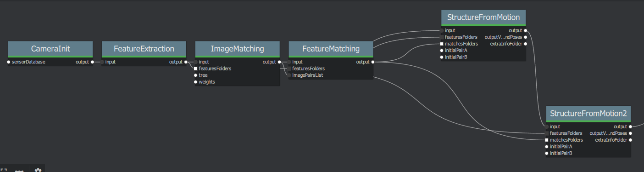Select the CameraInit node header
Image resolution: width=644 pixels, height=172 pixels.
(50, 49)
